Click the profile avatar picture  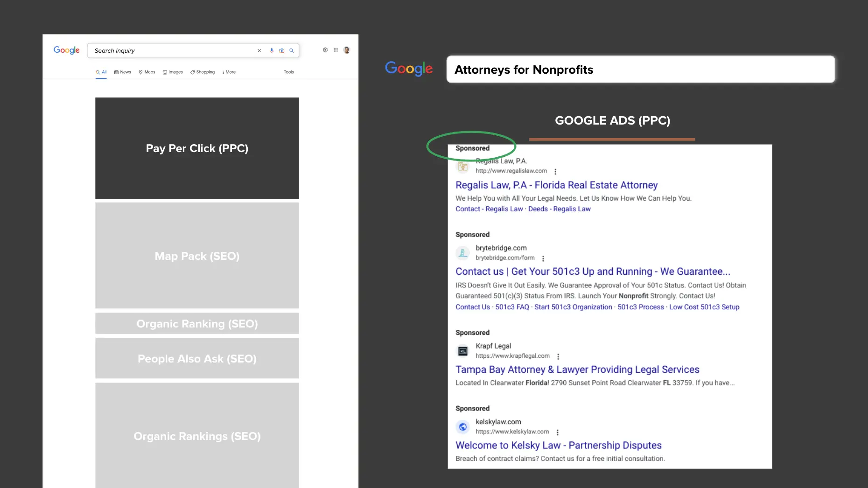click(x=347, y=50)
